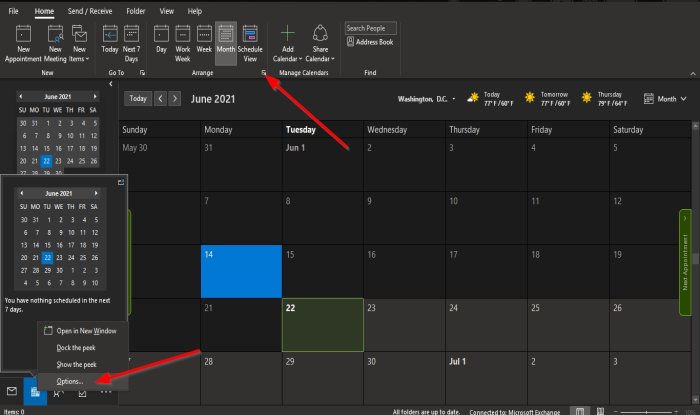Collapse the folder pane
The width and height of the screenshot is (700, 415).
(111, 83)
